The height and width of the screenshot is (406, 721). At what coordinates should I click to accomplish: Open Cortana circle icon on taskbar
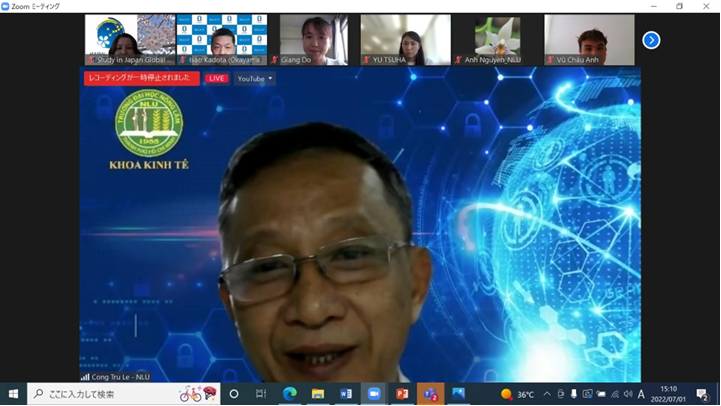(234, 394)
